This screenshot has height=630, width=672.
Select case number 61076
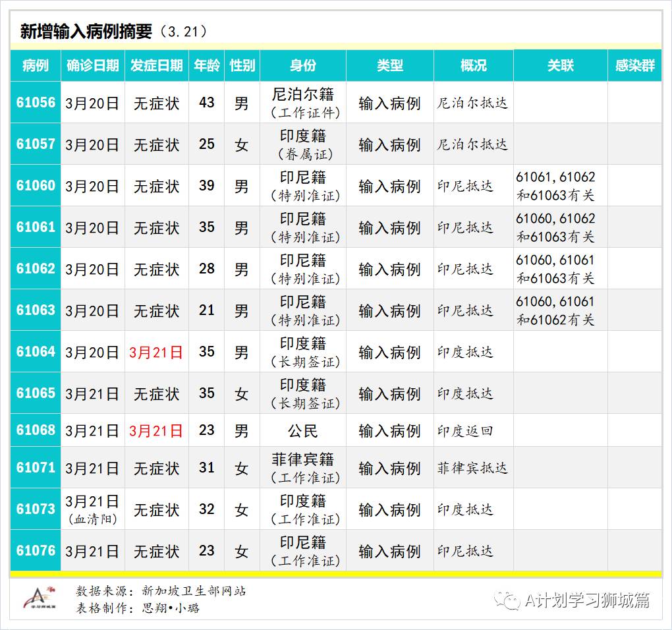point(34,550)
